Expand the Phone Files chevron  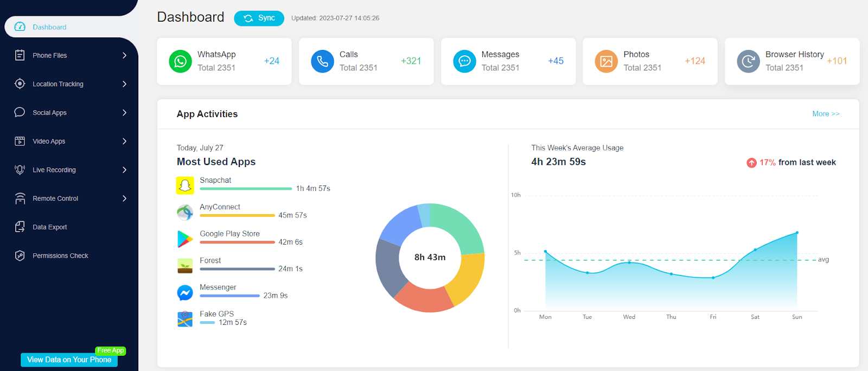coord(124,55)
